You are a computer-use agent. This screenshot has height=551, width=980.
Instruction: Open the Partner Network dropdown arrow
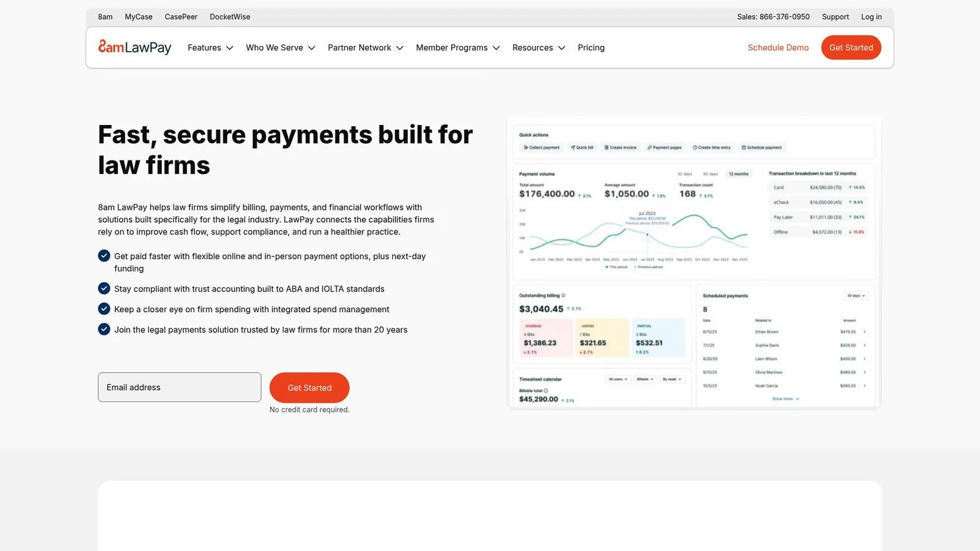tap(399, 48)
